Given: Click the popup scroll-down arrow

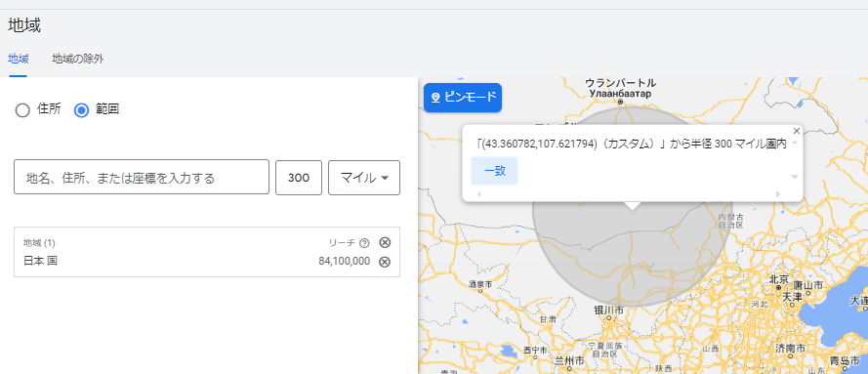Looking at the screenshot, I should [795, 177].
